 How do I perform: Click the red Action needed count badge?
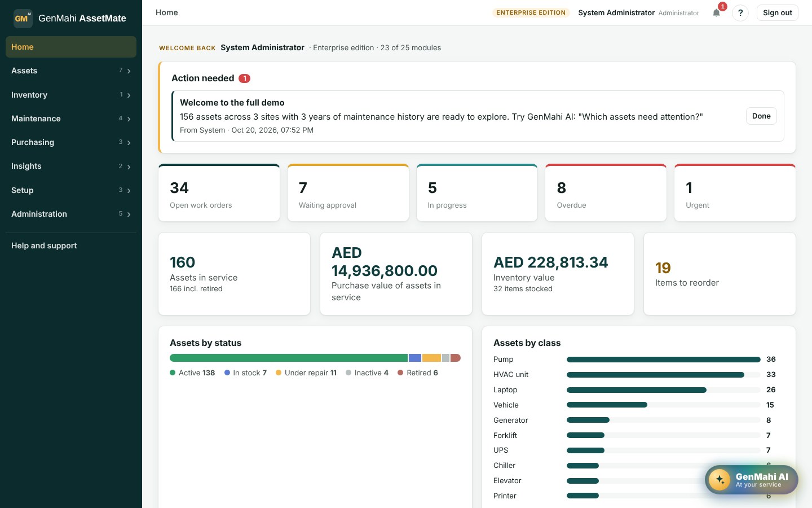pos(244,78)
